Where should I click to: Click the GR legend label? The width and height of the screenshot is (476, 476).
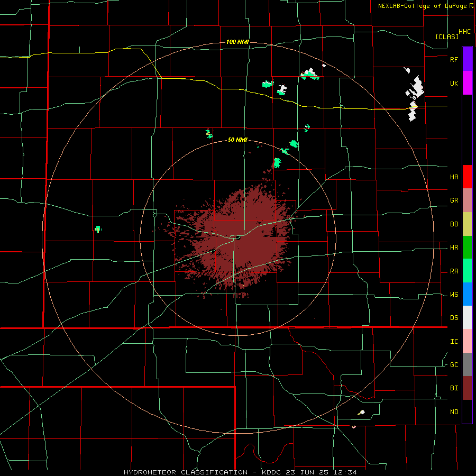(x=454, y=200)
